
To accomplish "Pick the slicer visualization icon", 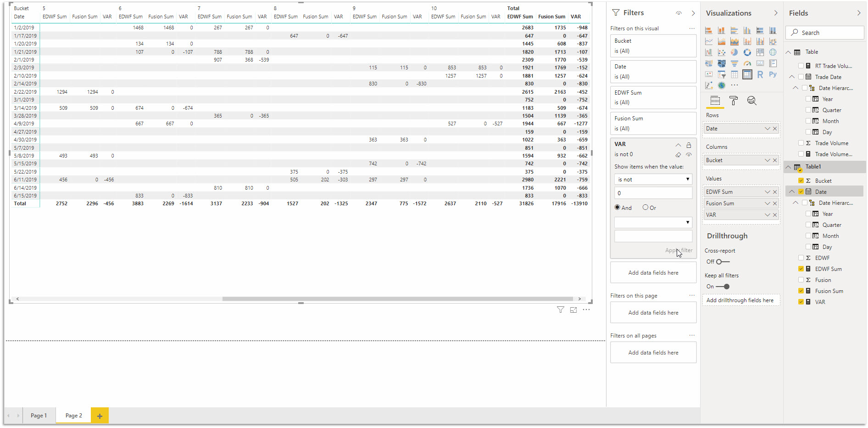I will [x=722, y=74].
